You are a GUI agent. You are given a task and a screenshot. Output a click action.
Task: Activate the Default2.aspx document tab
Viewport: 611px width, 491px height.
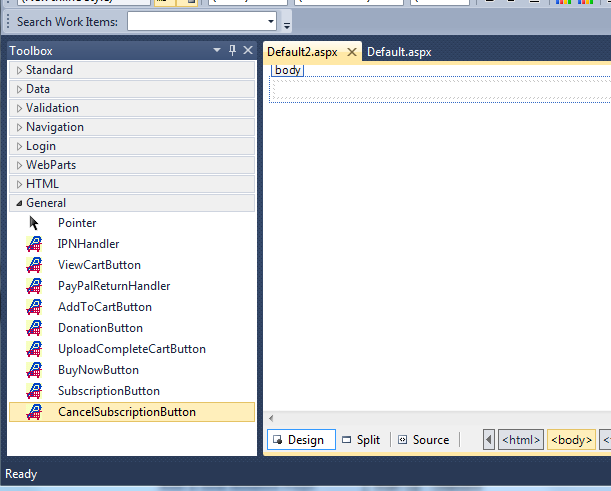[309, 52]
